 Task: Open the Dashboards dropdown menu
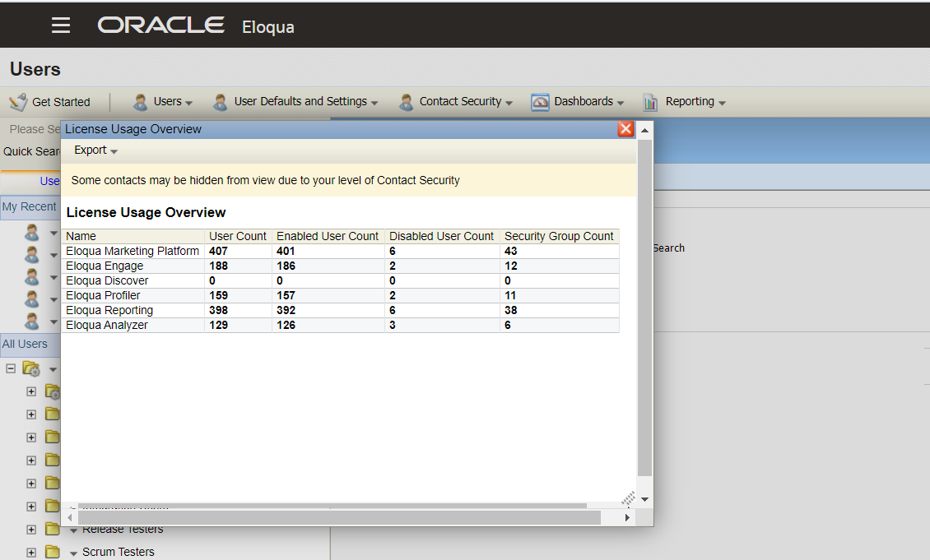pos(589,102)
